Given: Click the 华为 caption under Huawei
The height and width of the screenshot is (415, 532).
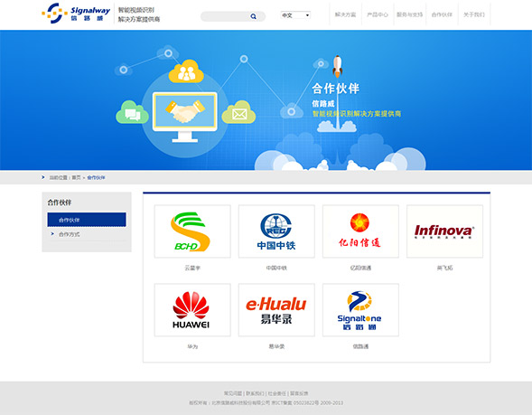Looking at the screenshot, I should pos(192,347).
